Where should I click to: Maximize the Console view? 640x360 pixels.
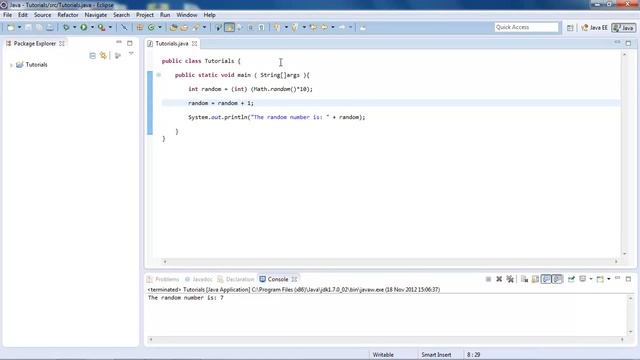click(x=628, y=279)
